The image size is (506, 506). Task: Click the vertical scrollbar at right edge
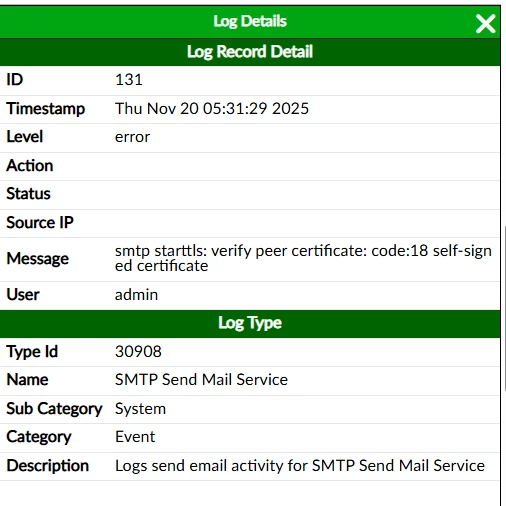coord(505,308)
